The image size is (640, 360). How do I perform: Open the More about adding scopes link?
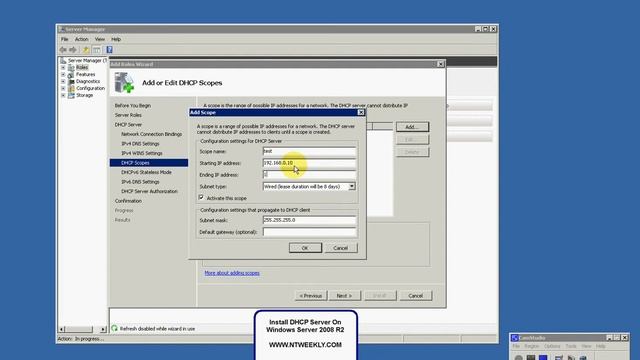click(x=232, y=273)
